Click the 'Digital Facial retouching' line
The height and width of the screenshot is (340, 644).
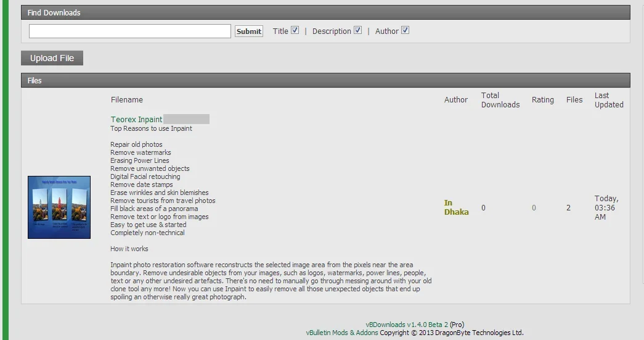145,176
